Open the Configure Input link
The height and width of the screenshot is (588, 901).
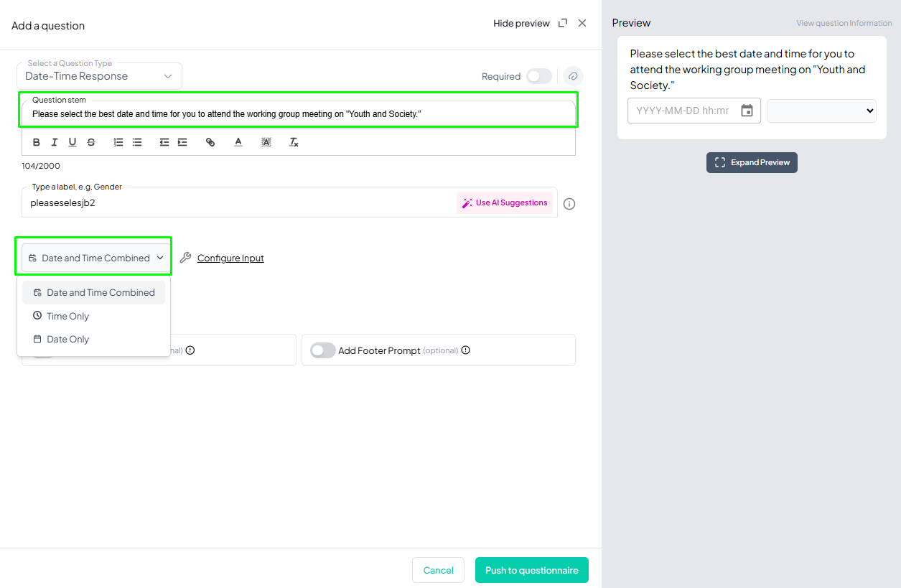coord(230,258)
